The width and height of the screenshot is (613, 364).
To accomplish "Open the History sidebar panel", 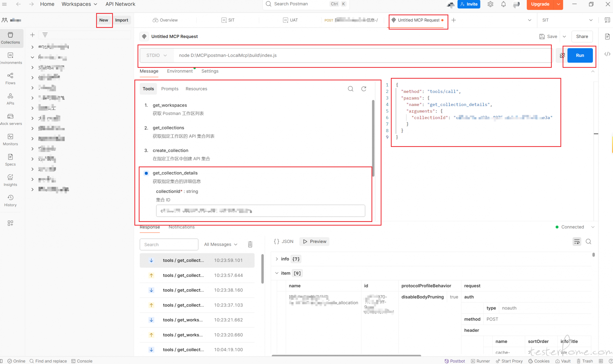I will 11,201.
